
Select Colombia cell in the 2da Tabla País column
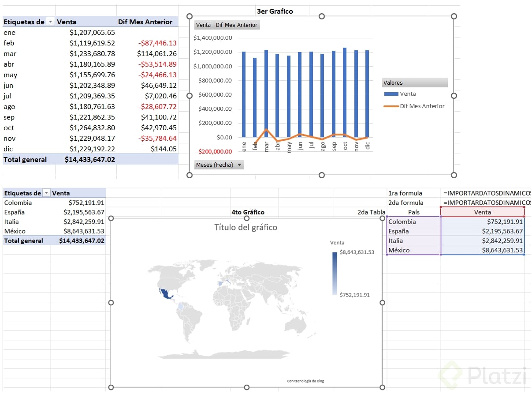414,221
